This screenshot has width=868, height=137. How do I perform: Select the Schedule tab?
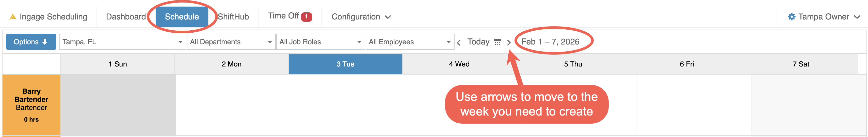click(182, 17)
